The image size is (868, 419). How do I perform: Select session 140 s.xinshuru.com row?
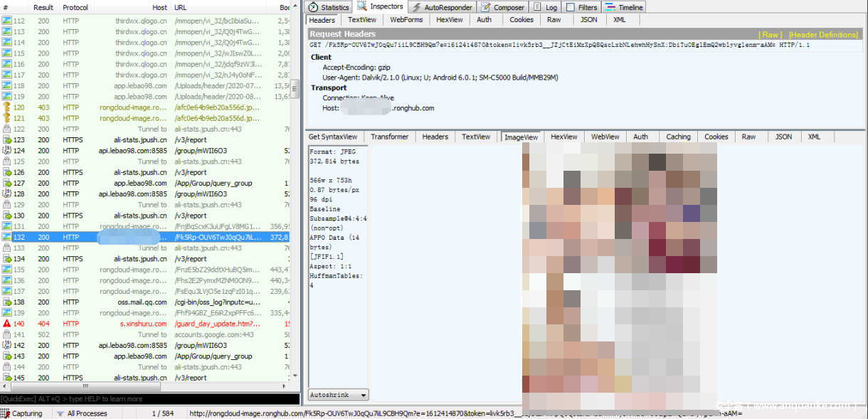tap(146, 324)
